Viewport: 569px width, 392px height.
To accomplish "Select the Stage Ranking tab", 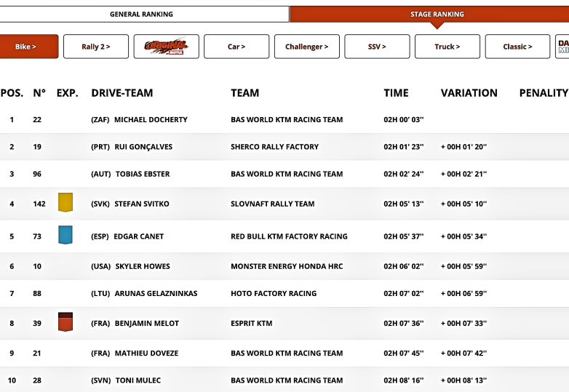I will tap(437, 14).
